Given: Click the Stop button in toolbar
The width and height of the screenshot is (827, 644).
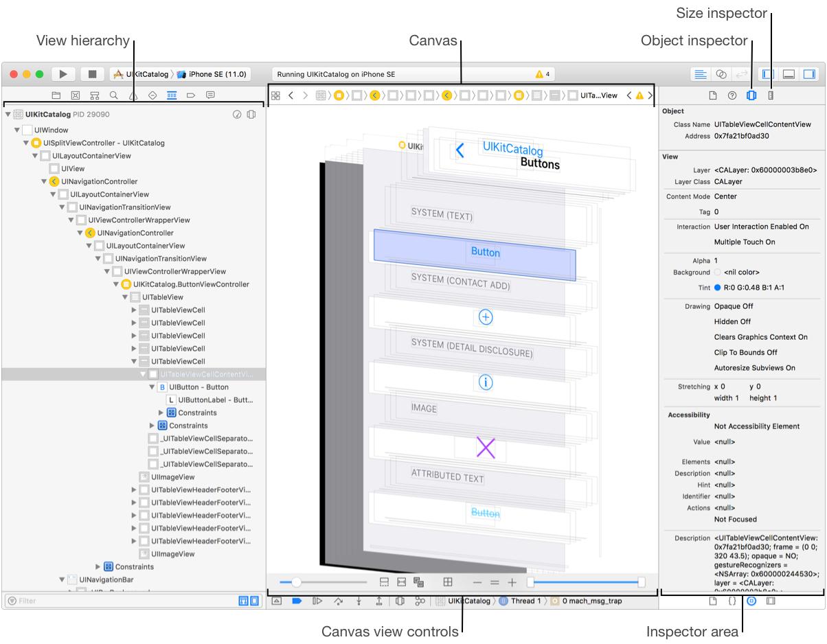Looking at the screenshot, I should point(92,74).
